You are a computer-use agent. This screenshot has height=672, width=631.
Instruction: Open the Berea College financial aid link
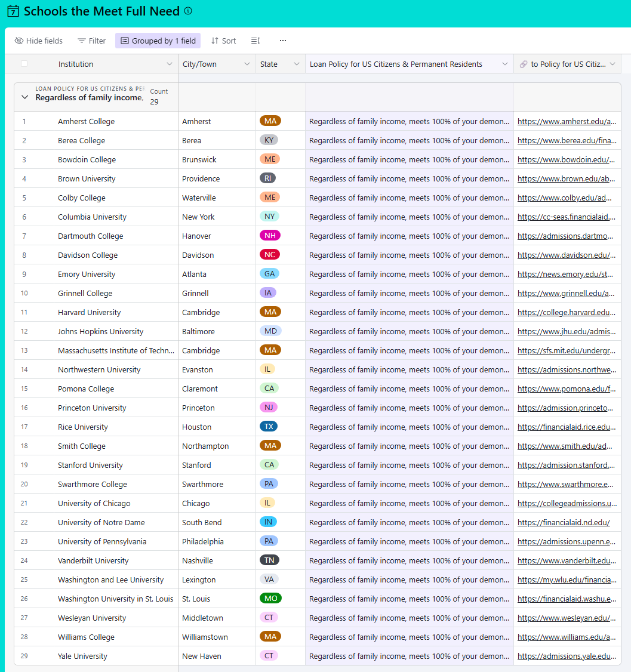(x=567, y=141)
